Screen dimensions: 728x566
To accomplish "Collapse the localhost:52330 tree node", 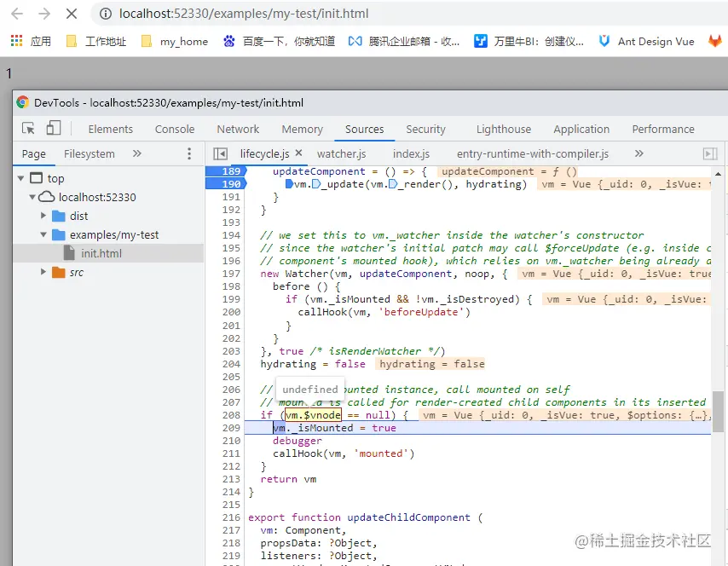I will pos(32,197).
